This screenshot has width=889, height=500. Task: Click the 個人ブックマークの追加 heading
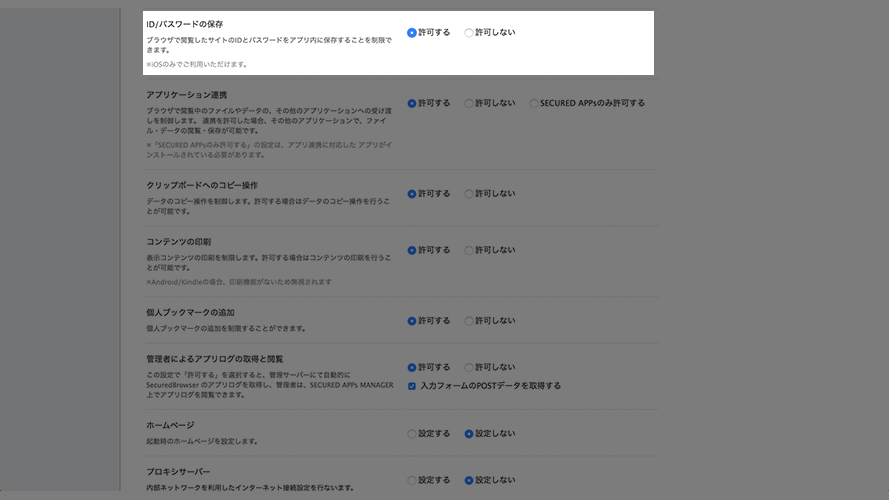pyautogui.click(x=190, y=313)
